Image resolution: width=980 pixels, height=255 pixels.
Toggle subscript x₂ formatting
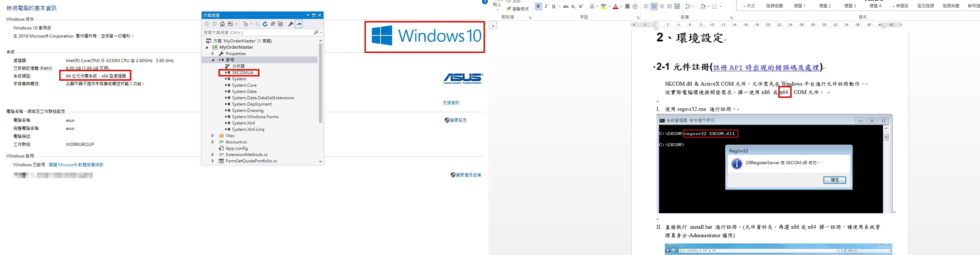coord(574,6)
